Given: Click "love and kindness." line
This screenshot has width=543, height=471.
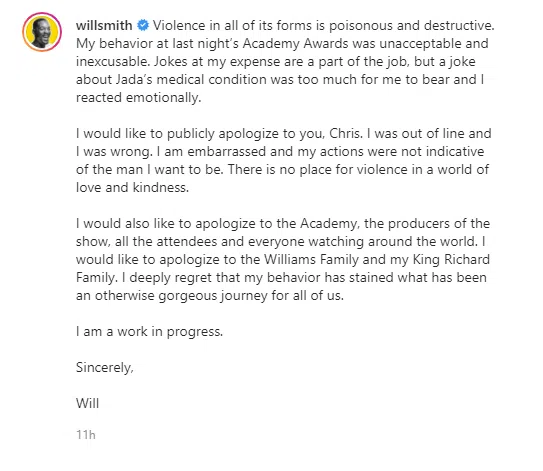Looking at the screenshot, I should [132, 188].
